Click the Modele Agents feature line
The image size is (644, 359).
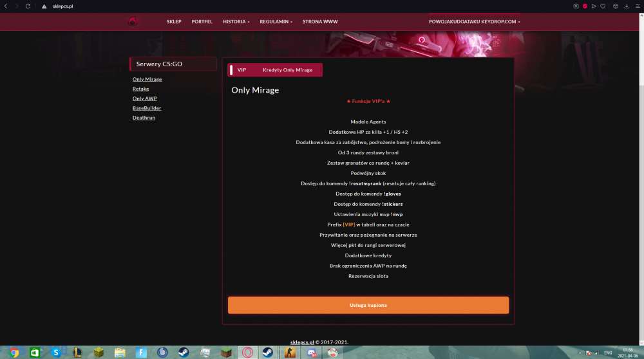point(368,122)
